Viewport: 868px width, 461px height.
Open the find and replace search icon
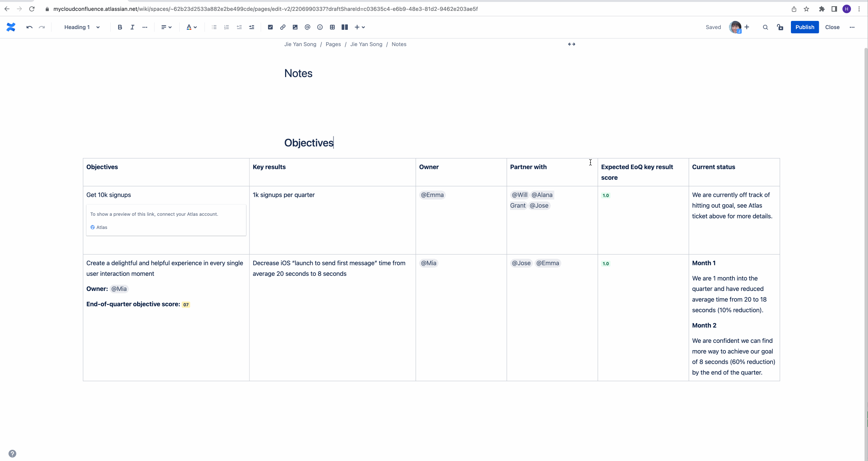765,27
